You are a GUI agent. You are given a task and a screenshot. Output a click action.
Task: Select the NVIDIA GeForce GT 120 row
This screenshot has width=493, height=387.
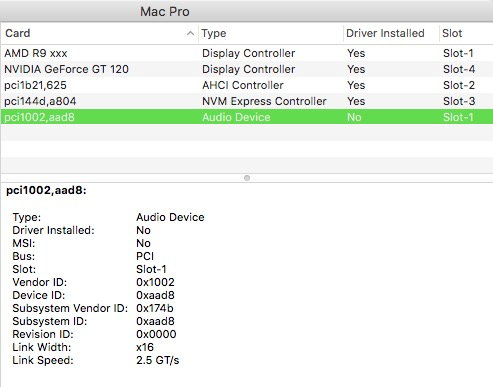pyautogui.click(x=247, y=69)
